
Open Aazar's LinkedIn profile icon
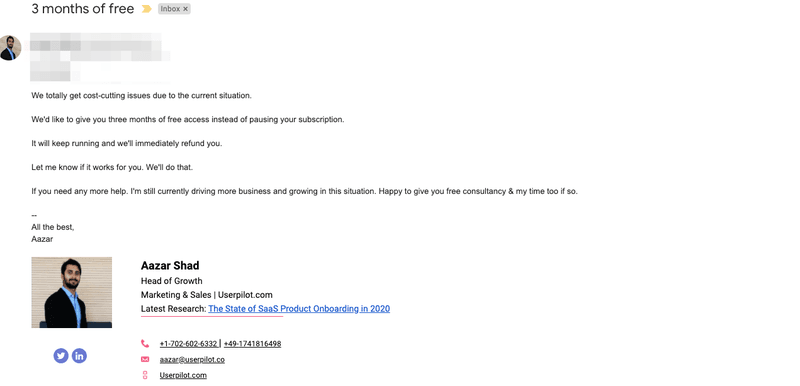[79, 356]
